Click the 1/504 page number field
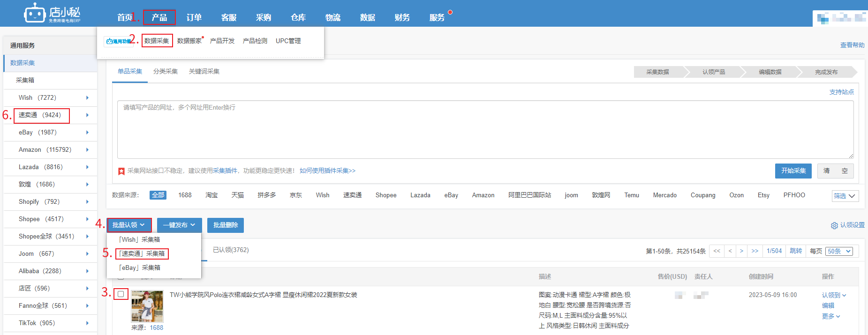Screen dimensions: 868x335 [774, 251]
